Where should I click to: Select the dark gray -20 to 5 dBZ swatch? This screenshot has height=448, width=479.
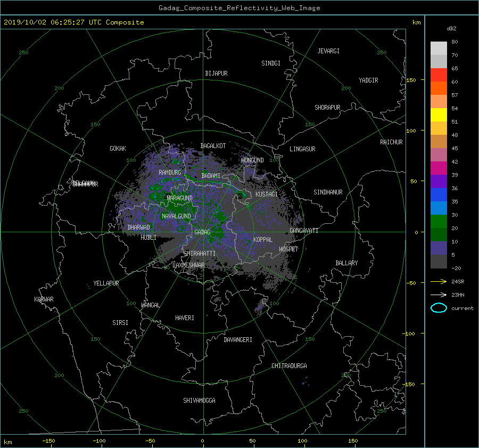[x=439, y=262]
